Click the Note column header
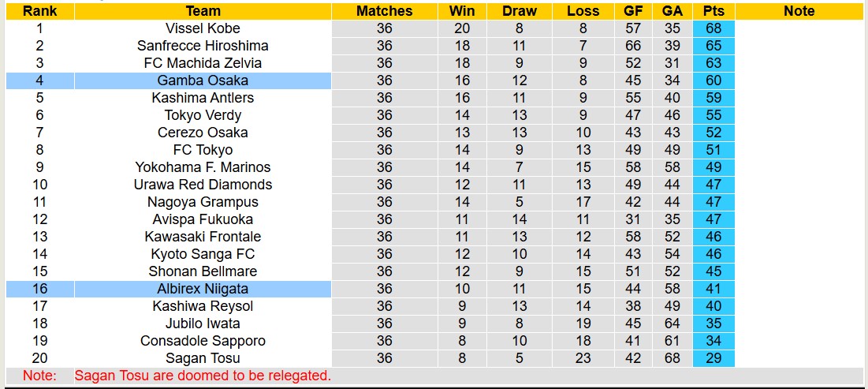Image resolution: width=868 pixels, height=389 pixels. [799, 11]
